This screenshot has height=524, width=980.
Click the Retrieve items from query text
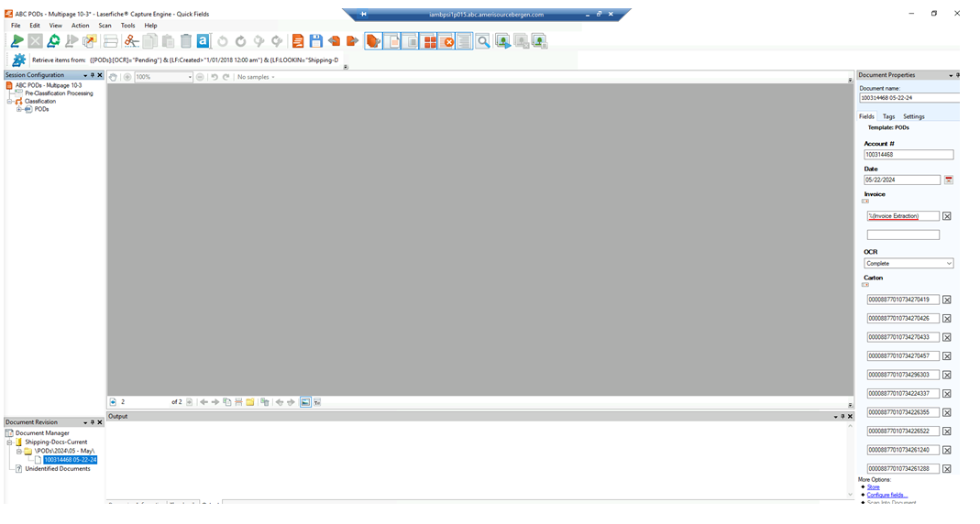(215, 60)
